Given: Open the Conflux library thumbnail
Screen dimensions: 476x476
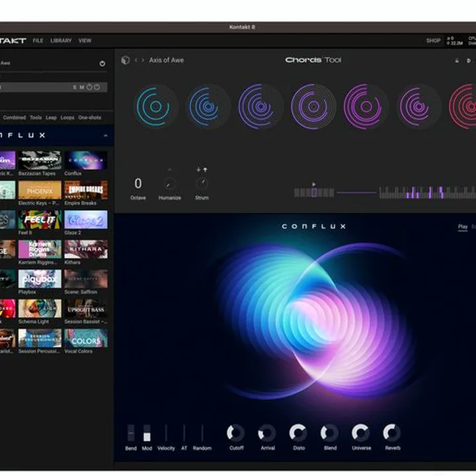Looking at the screenshot, I should tap(86, 160).
